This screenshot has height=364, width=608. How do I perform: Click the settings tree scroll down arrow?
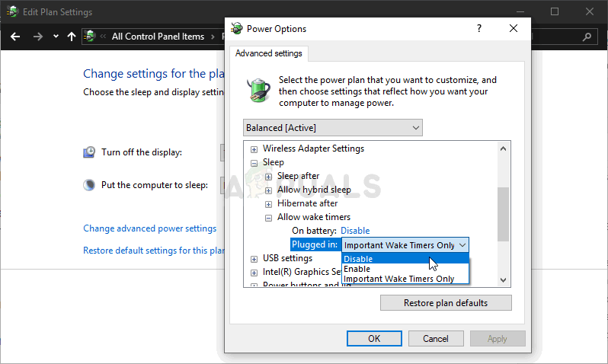pos(504,280)
